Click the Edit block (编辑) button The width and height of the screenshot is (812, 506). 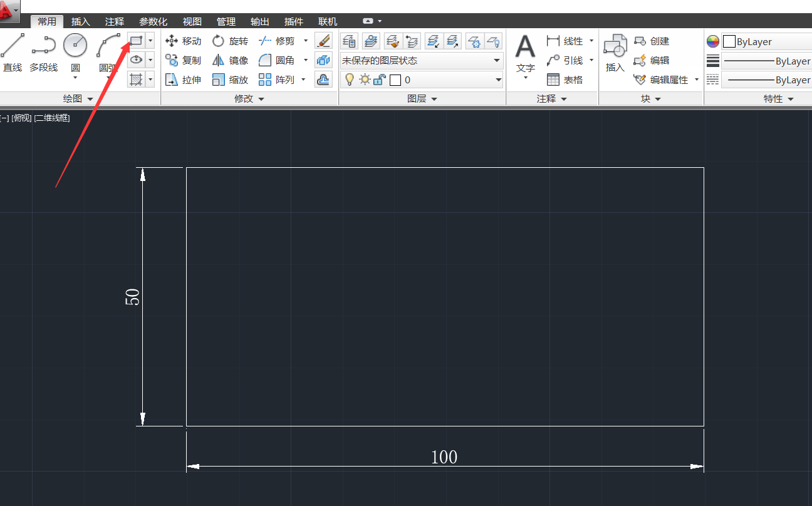click(652, 61)
